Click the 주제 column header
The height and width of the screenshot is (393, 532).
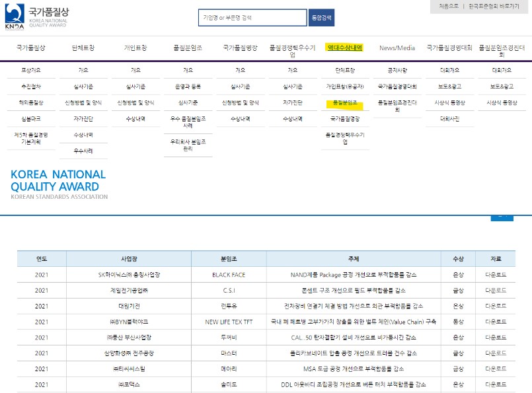tap(354, 259)
